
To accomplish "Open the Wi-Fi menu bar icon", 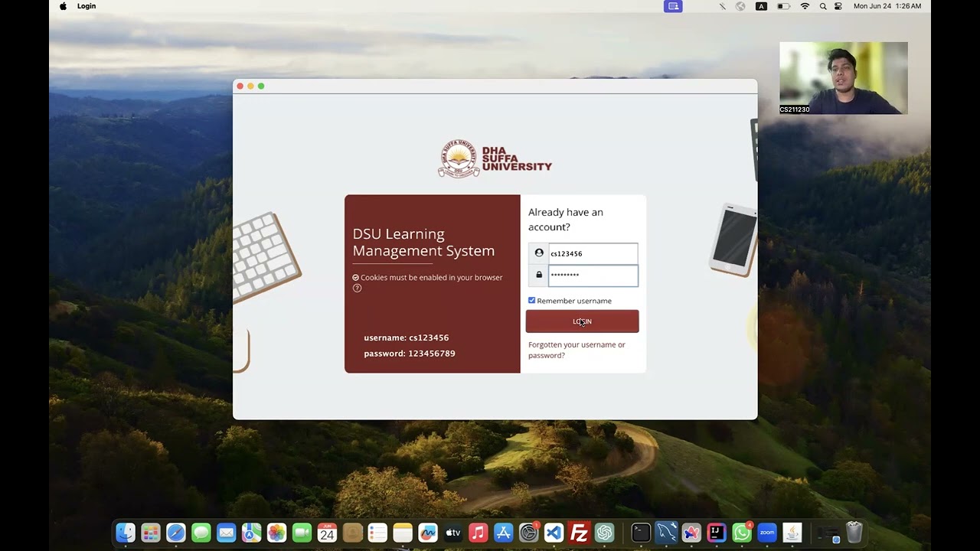I will coord(805,6).
